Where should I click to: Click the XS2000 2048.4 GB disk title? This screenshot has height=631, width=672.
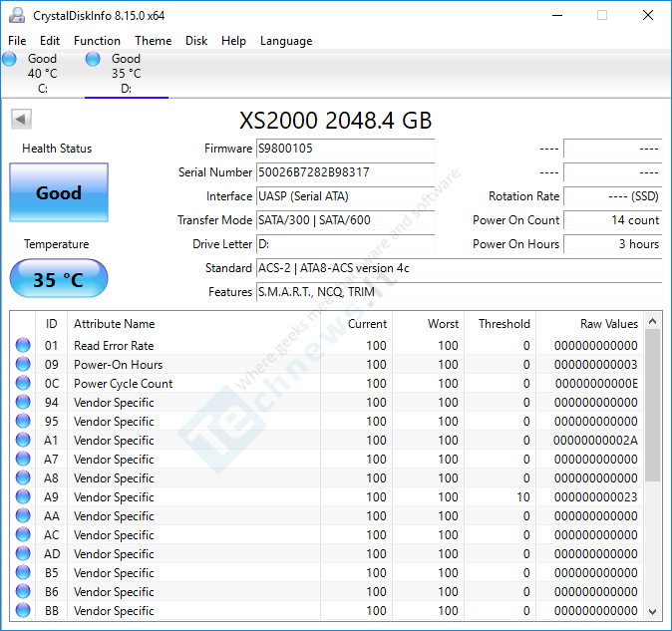coord(336,120)
